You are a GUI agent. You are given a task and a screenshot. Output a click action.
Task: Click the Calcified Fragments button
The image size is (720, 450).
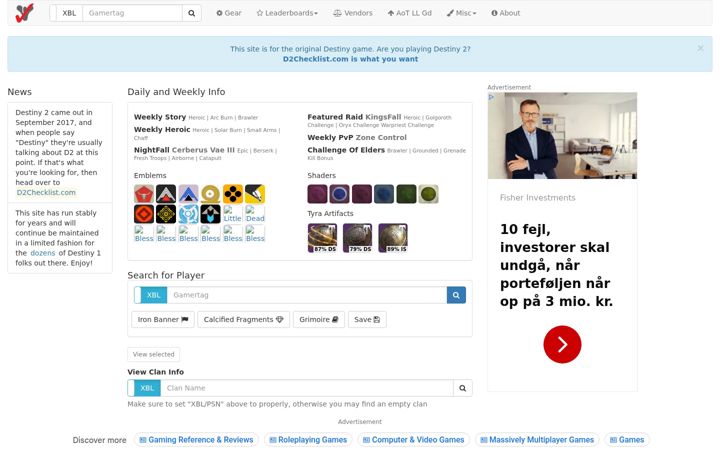click(243, 320)
